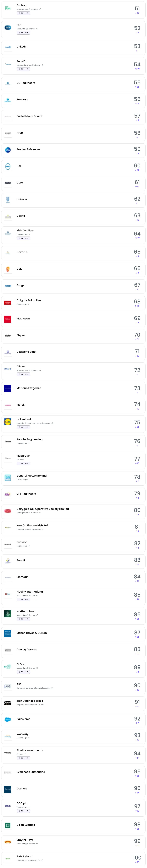
Task: Open the Colgate Palmolive listing
Action: click(29, 300)
